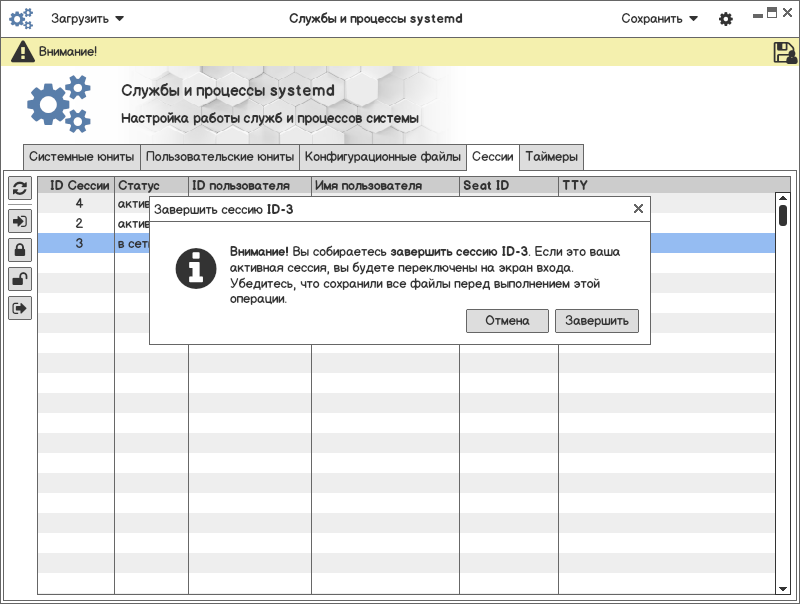This screenshot has height=604, width=800.
Task: Click the activate session arrow icon
Action: pyautogui.click(x=19, y=220)
